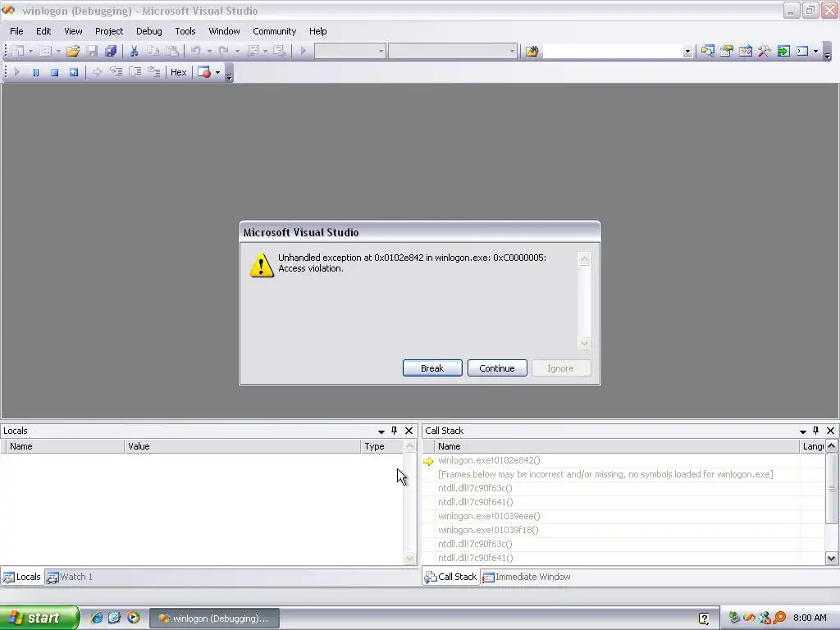Click the Paste clipboard icon
The width and height of the screenshot is (840, 630).
pyautogui.click(x=172, y=51)
